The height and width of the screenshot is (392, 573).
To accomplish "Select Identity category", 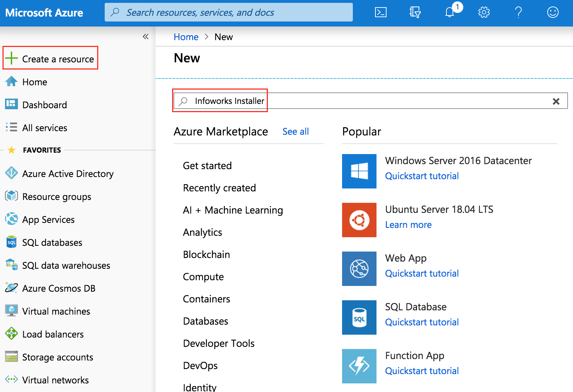I will (x=200, y=387).
